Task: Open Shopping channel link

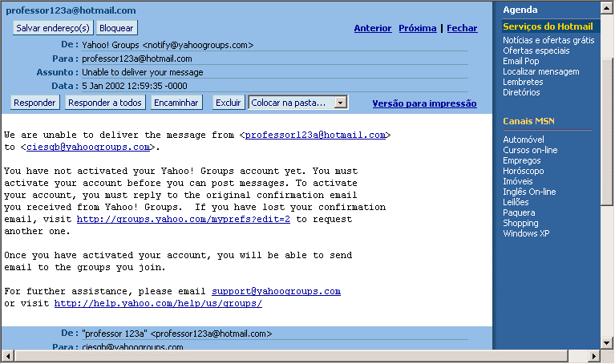Action: [x=520, y=223]
